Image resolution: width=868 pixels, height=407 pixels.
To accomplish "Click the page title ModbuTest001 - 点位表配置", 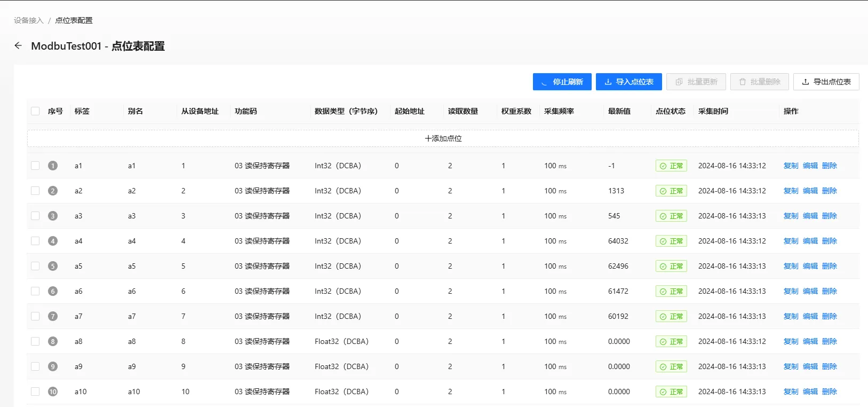I will 98,46.
